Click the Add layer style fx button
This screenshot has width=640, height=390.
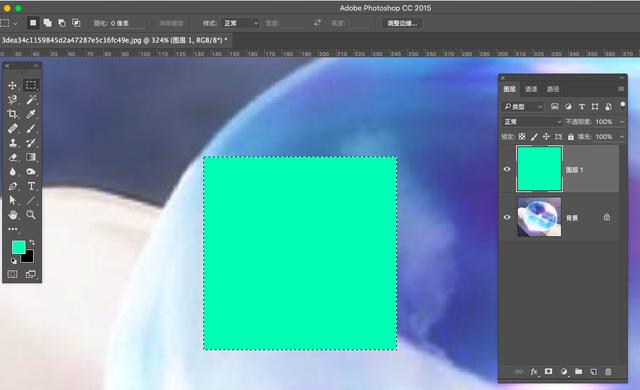534,372
